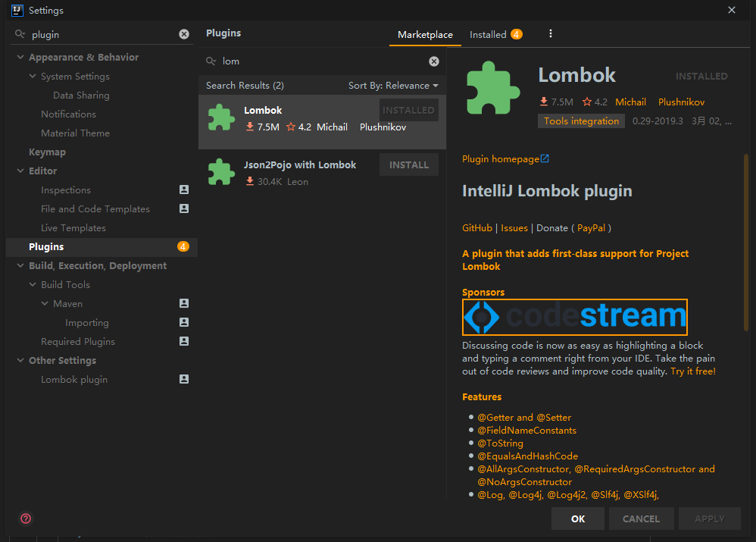Open the PayPal donate link
Viewport: 756px width, 542px height.
(x=591, y=228)
